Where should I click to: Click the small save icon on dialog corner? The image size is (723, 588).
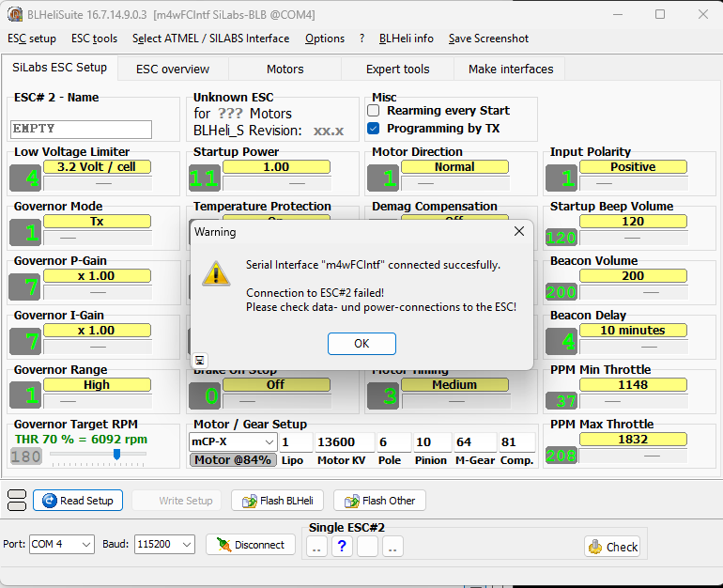click(199, 361)
